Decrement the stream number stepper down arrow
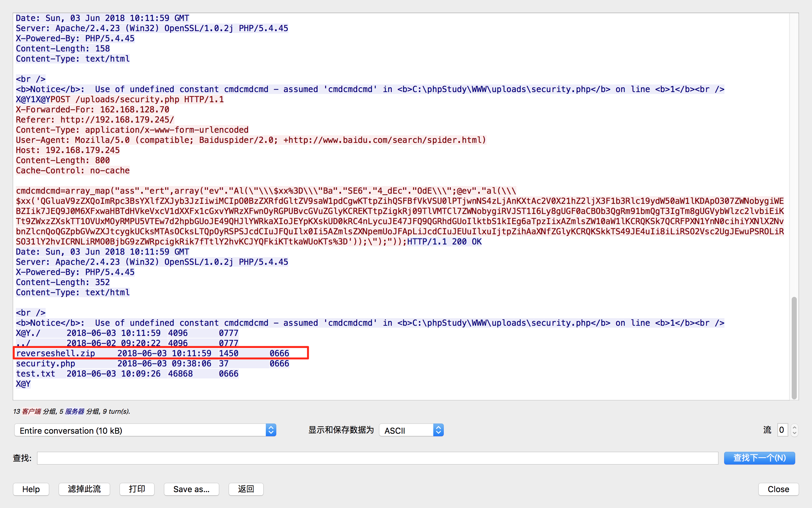The height and width of the screenshot is (508, 812). [794, 433]
